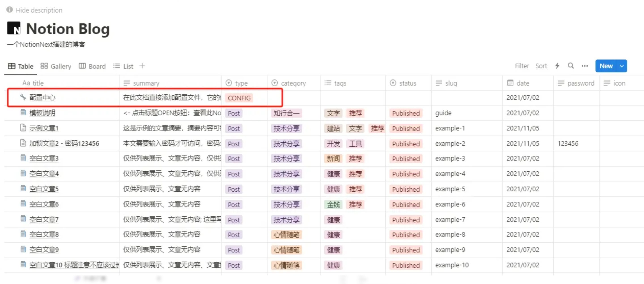Switch to the Gallery view tab
644x284 pixels.
click(56, 66)
